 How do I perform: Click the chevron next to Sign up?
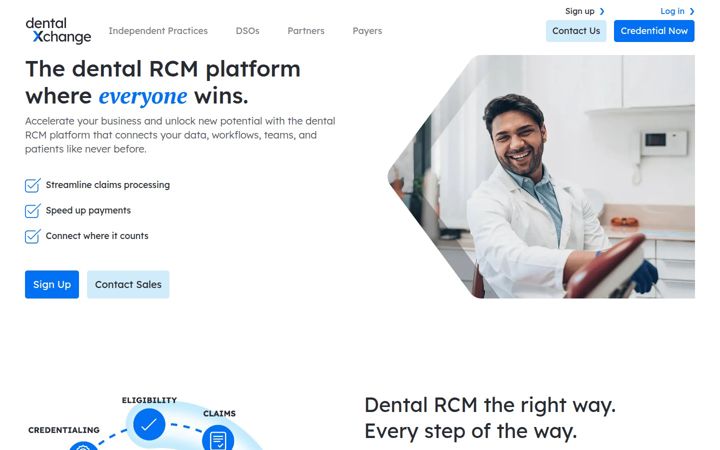[602, 11]
